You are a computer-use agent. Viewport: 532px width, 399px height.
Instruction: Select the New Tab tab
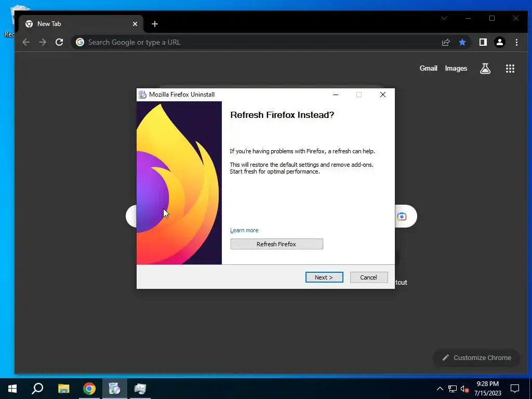click(x=82, y=24)
